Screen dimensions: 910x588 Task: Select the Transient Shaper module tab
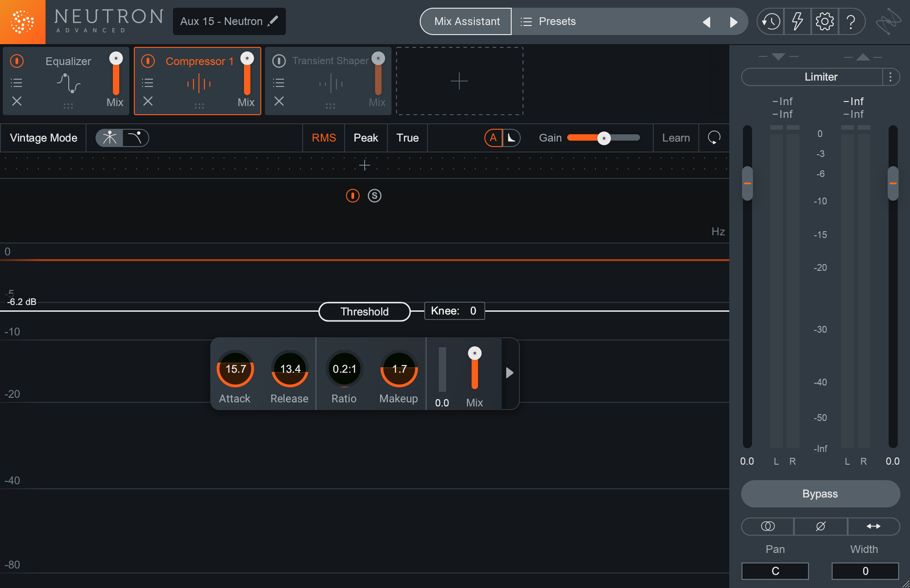coord(328,81)
